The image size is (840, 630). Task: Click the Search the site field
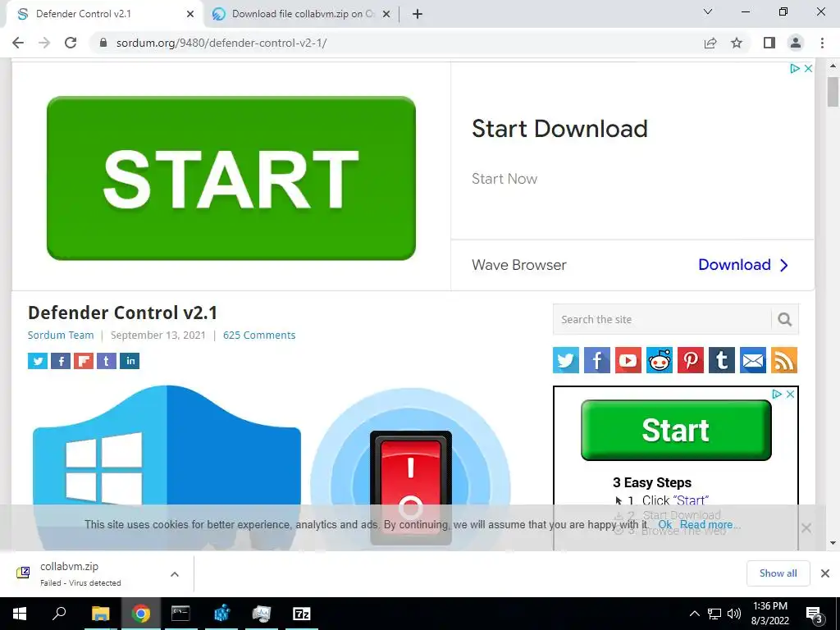click(x=662, y=319)
